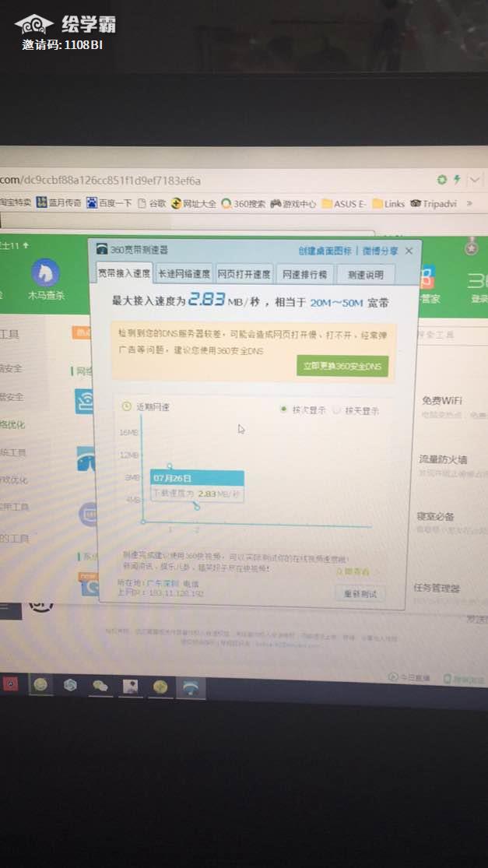
Task: Click the 360宽带测速器 title icon
Action: coord(103,249)
